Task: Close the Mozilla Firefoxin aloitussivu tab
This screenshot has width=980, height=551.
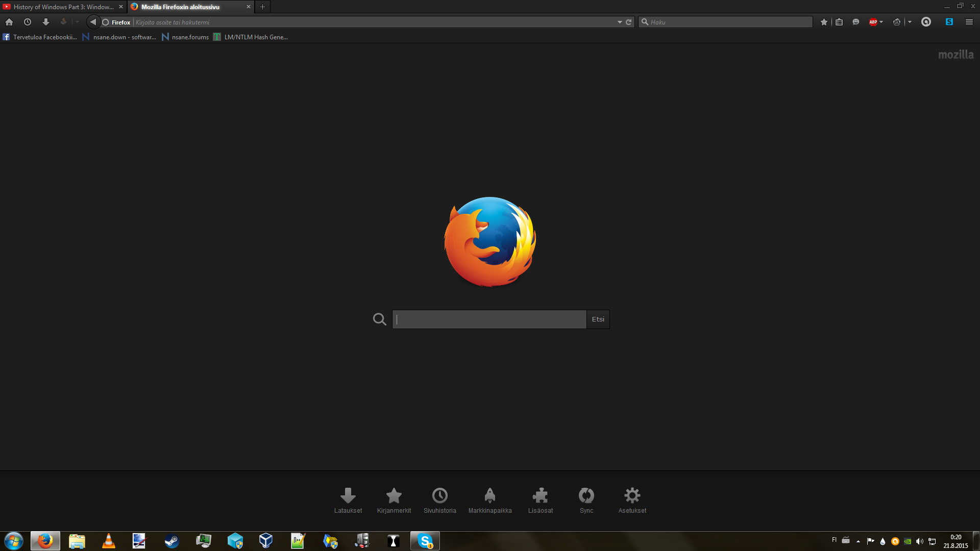Action: coord(249,7)
